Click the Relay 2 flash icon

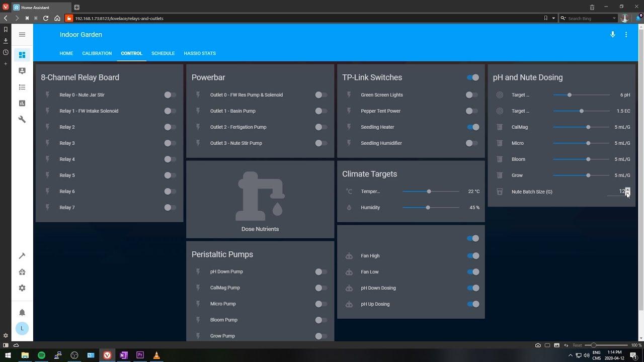point(47,127)
